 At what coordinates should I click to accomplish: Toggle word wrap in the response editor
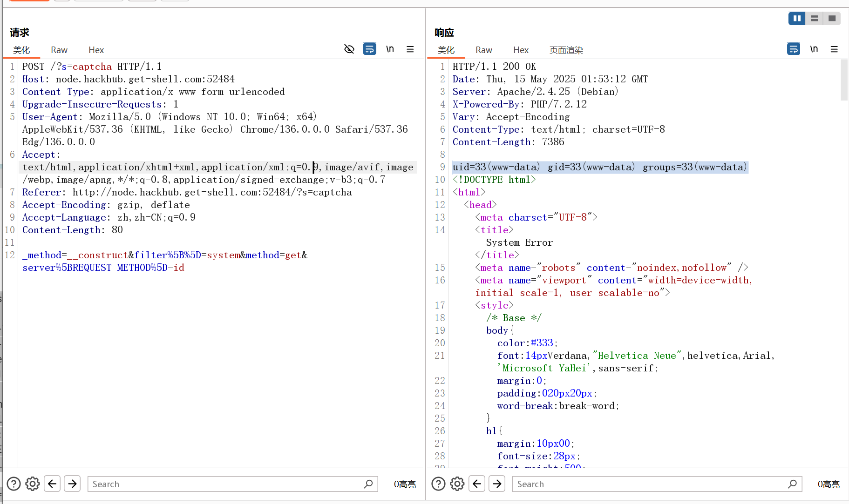pos(794,49)
